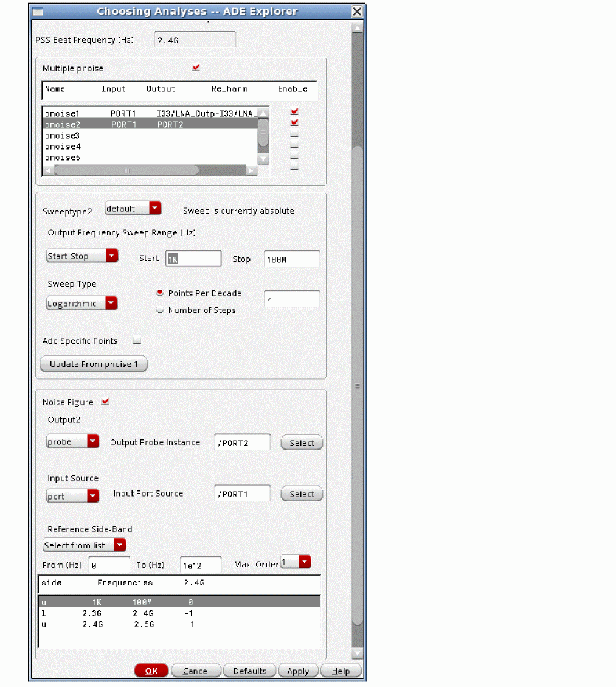
Task: Click Update From pnoise 1 button
Action: tap(94, 364)
